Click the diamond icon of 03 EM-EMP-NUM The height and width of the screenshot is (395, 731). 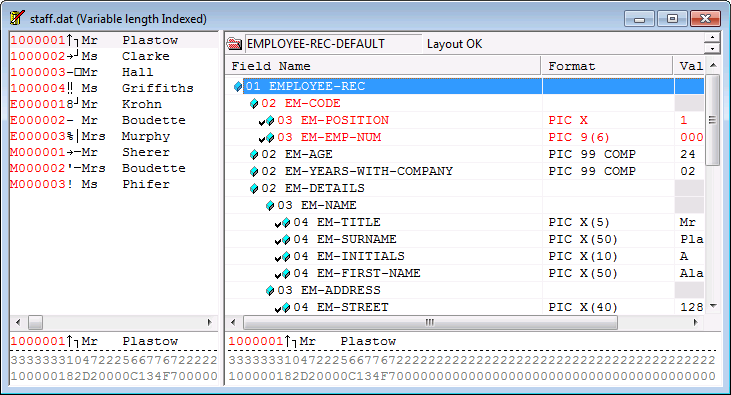pyautogui.click(x=270, y=138)
